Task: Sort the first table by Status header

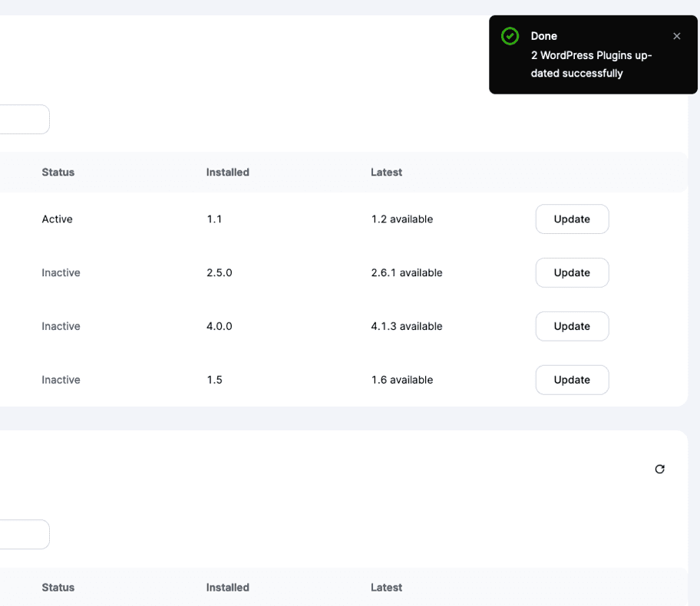Action: [x=58, y=173]
